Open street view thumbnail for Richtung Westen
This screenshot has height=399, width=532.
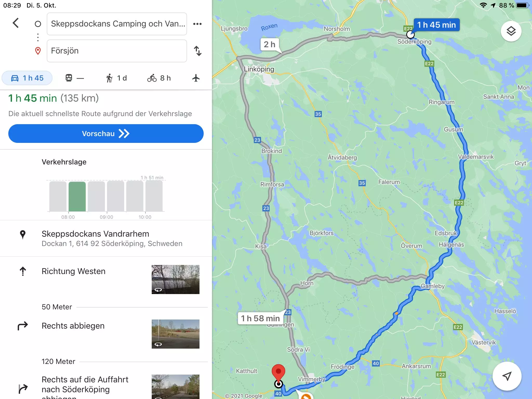pyautogui.click(x=176, y=280)
